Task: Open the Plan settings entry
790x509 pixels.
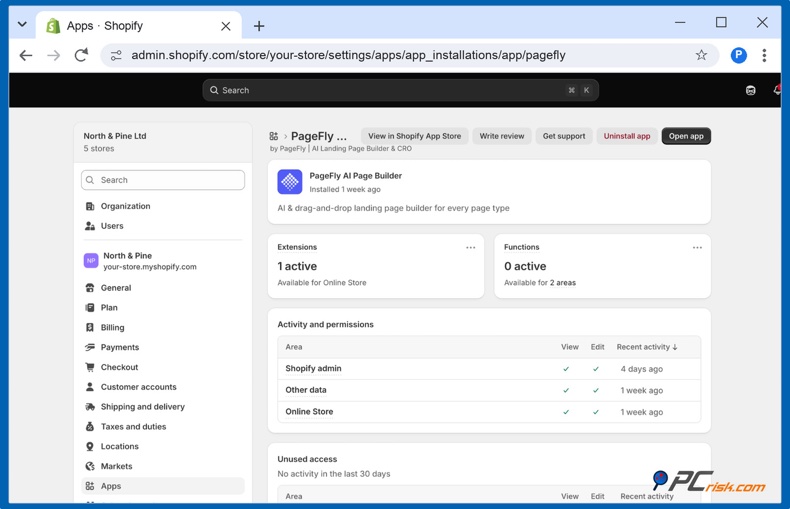Action: (163, 307)
